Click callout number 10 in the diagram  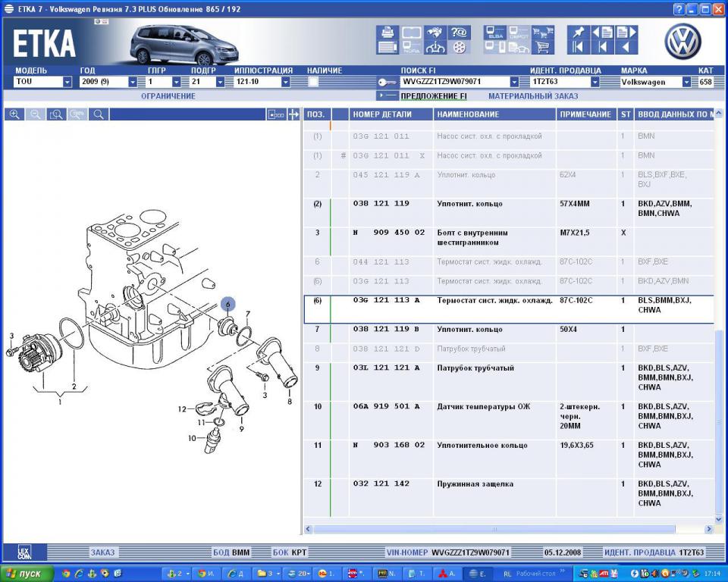point(192,438)
